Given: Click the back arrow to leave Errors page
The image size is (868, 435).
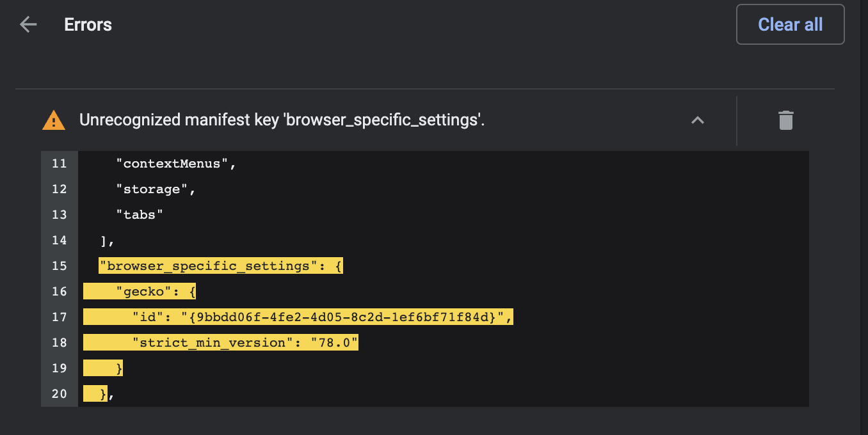Looking at the screenshot, I should [28, 24].
